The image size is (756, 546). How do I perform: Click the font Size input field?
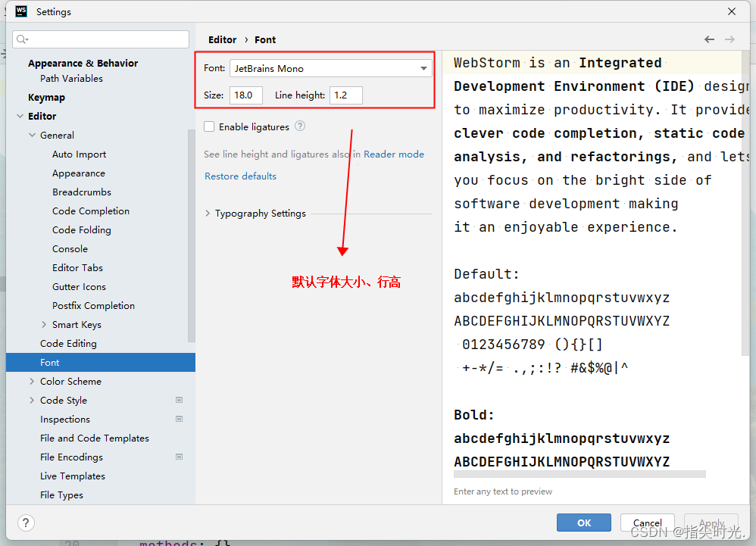point(246,95)
